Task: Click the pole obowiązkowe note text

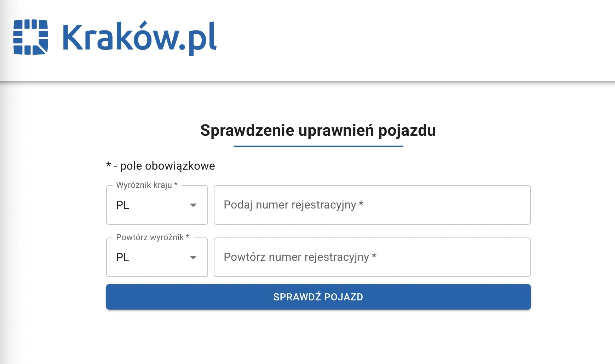Action: point(167,166)
